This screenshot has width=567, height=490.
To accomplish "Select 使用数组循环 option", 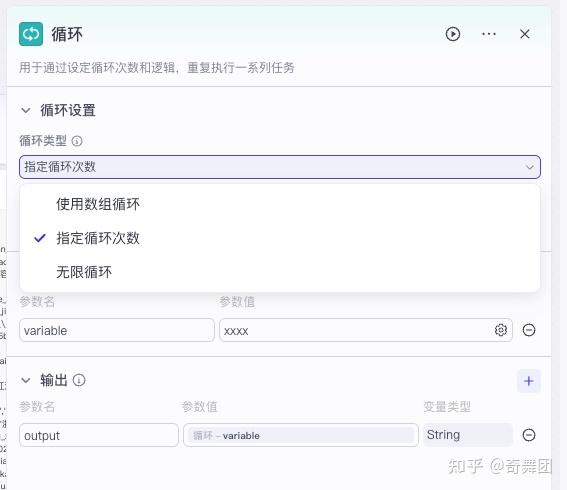I will click(x=280, y=204).
